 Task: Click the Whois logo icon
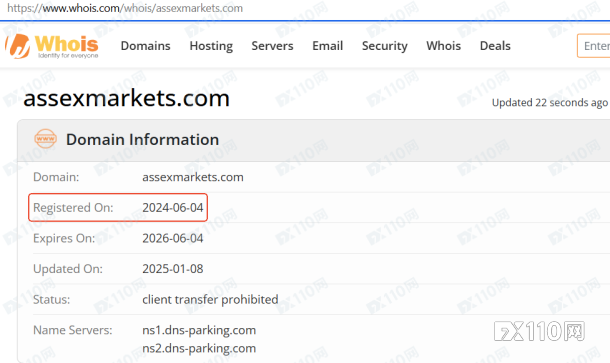(52, 46)
